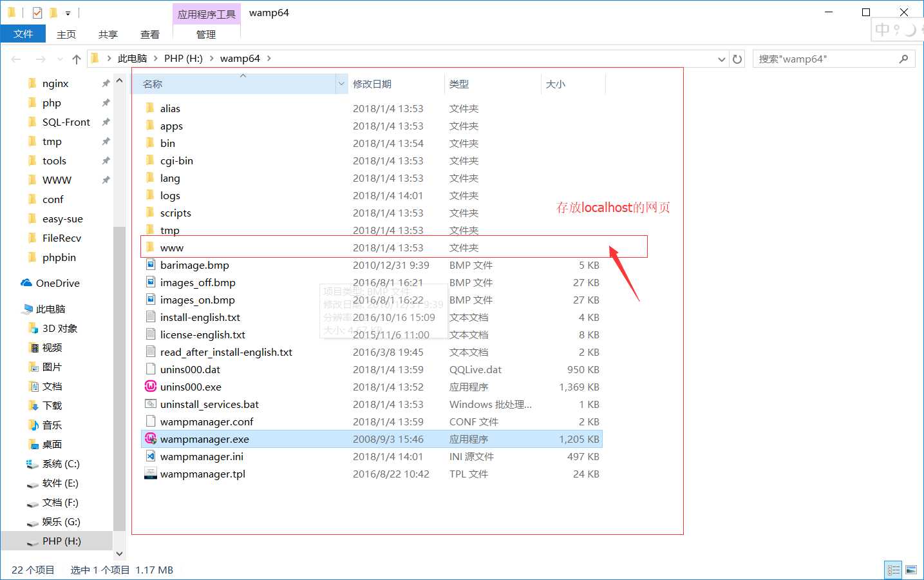This screenshot has height=580, width=924.
Task: Click the install-english.txt document icon
Action: [x=150, y=316]
